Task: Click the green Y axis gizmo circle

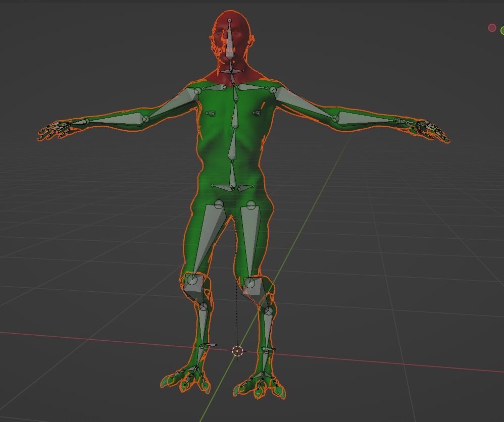Action: [x=502, y=30]
